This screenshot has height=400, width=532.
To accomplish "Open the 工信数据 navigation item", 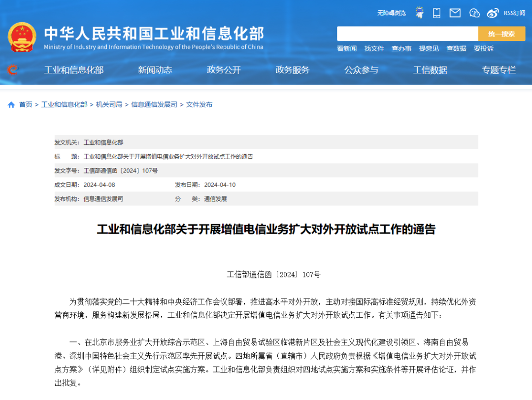I will pos(430,70).
